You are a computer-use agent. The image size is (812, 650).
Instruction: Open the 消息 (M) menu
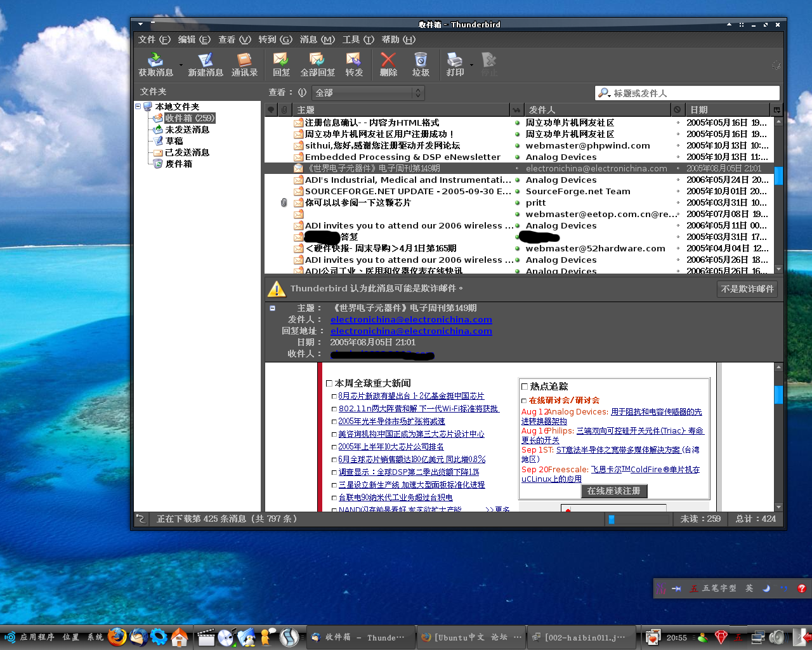point(317,39)
